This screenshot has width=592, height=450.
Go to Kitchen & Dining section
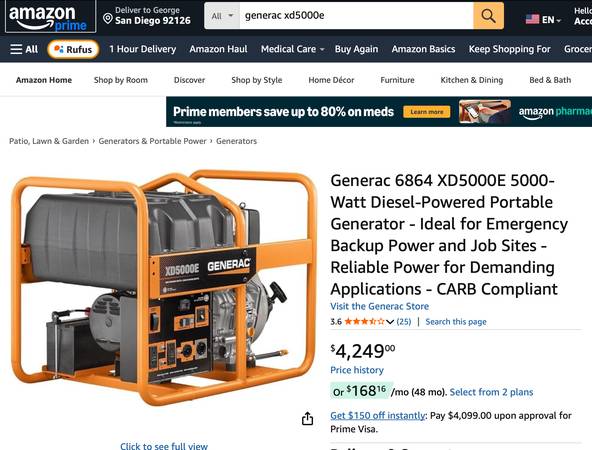click(472, 80)
